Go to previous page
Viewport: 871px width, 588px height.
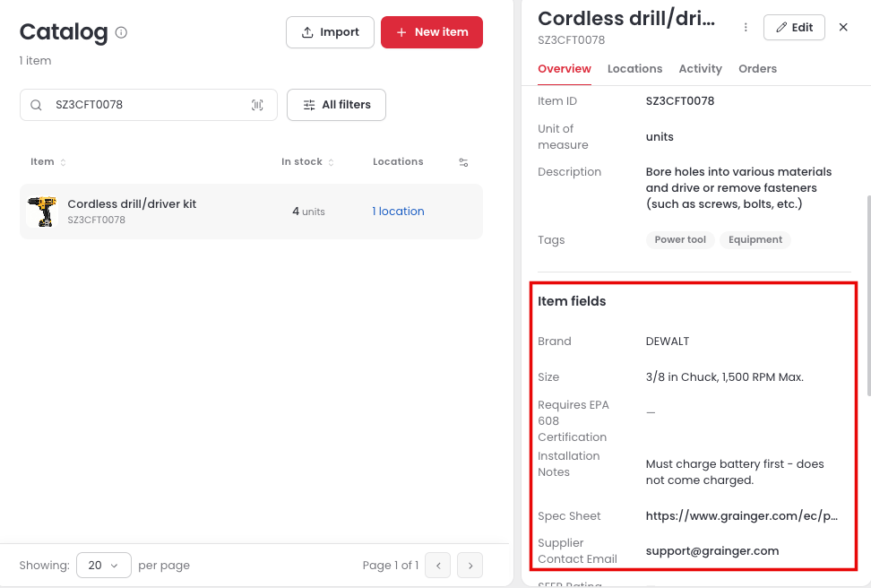(x=438, y=566)
